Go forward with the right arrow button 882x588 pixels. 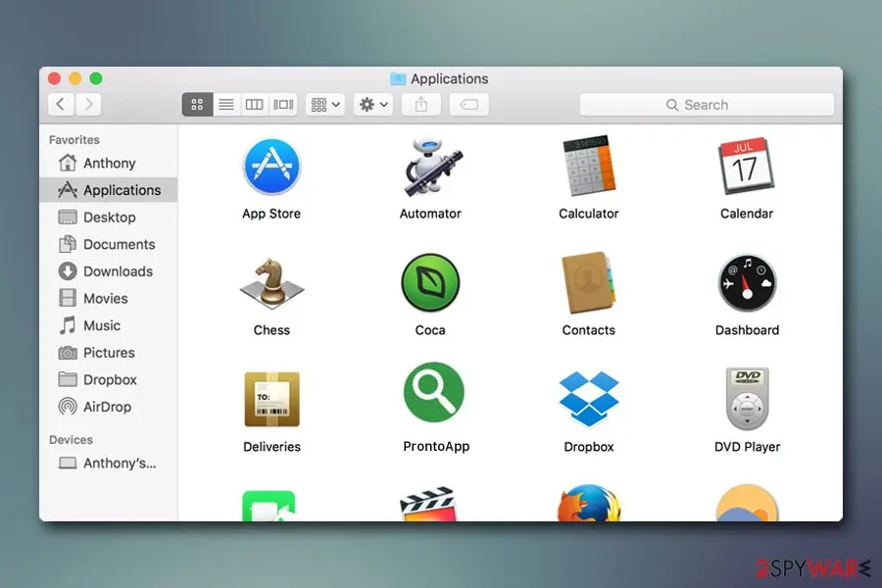(x=88, y=104)
